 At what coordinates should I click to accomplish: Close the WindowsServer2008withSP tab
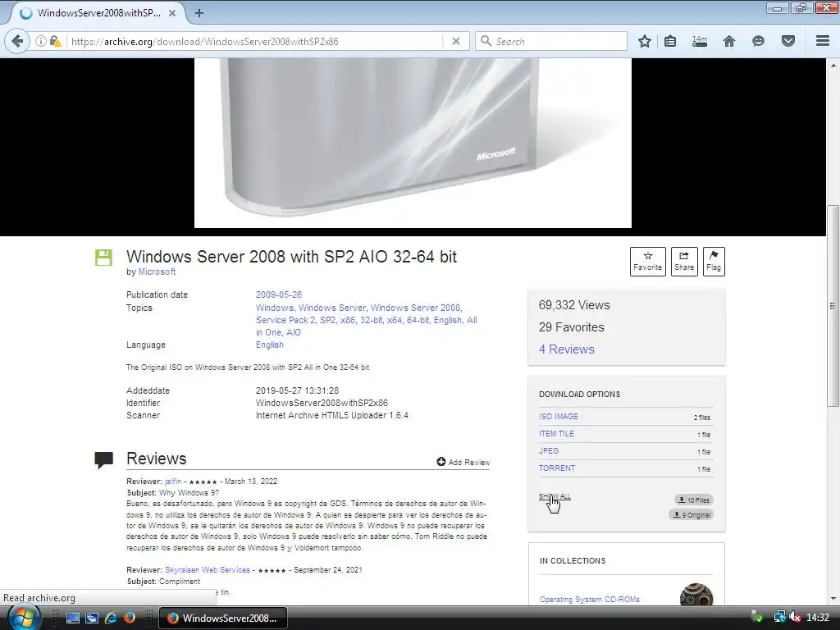[x=172, y=13]
